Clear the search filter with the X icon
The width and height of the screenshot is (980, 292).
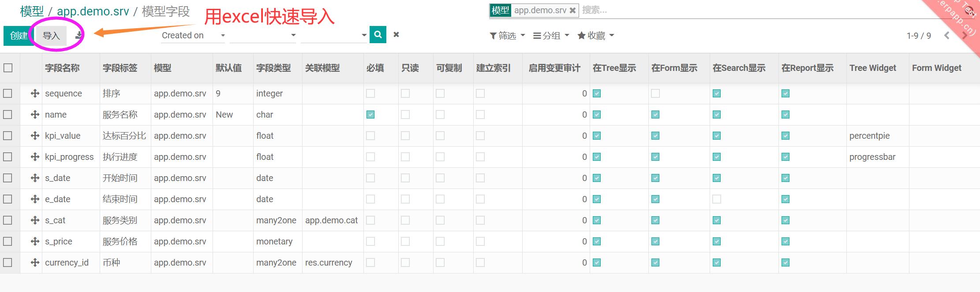coord(396,35)
